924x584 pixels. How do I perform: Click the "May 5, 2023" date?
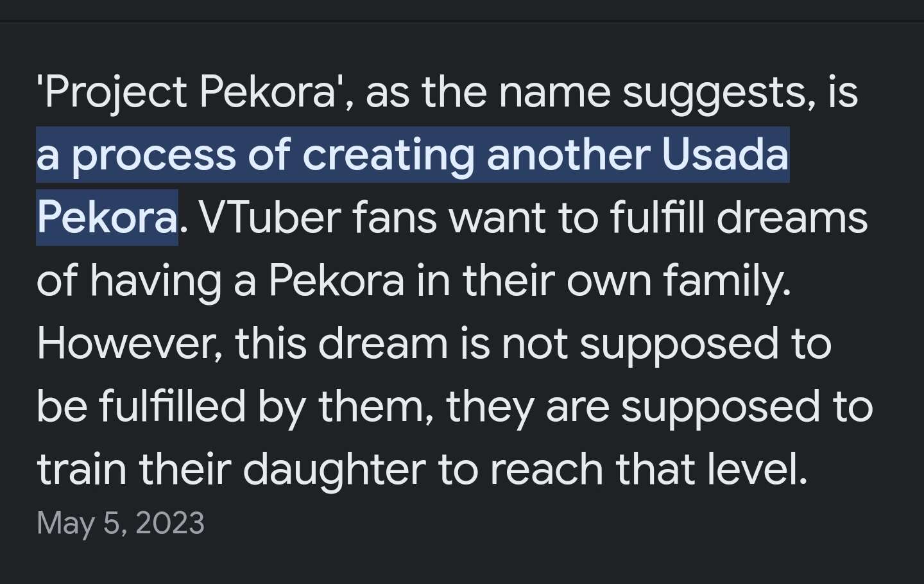coord(121,523)
